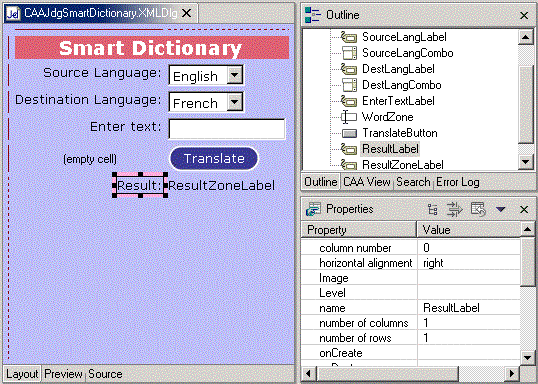Screen dimensions: 538x384
Task: Switch to the Layout editor tab
Action: click(22, 374)
